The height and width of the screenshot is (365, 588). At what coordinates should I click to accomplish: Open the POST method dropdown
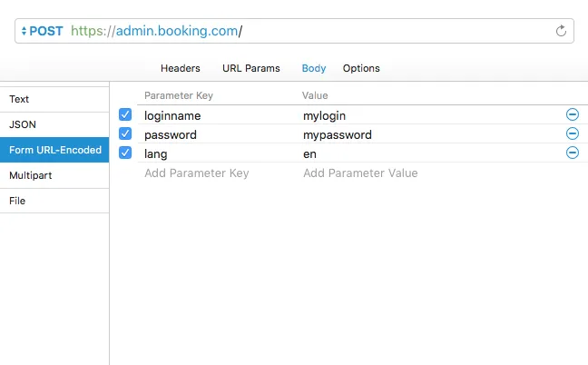tap(42, 31)
